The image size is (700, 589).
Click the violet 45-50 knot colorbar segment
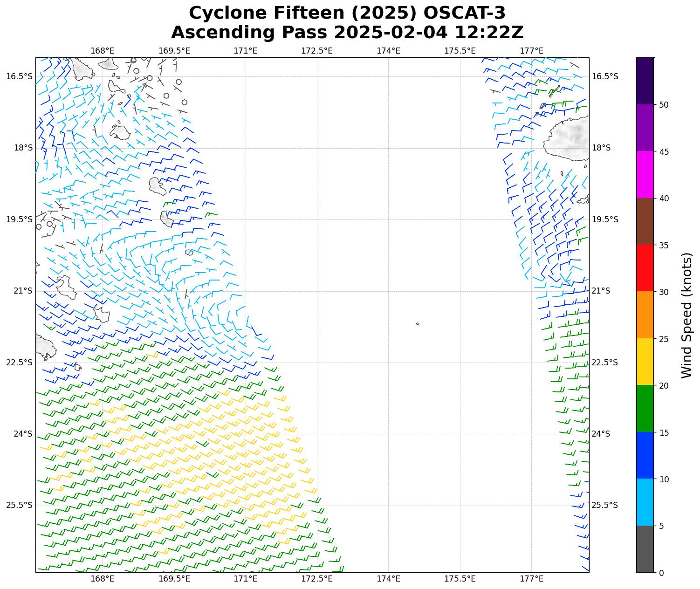[x=645, y=128]
